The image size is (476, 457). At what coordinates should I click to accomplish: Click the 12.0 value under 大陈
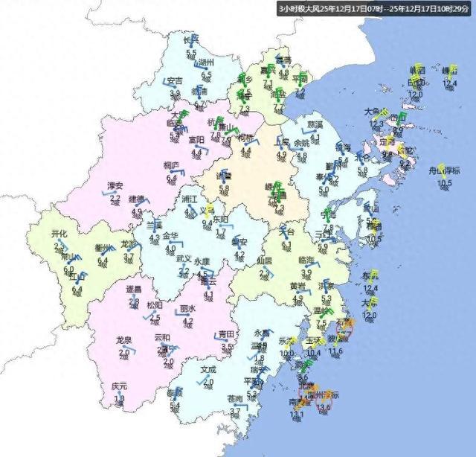tap(369, 316)
